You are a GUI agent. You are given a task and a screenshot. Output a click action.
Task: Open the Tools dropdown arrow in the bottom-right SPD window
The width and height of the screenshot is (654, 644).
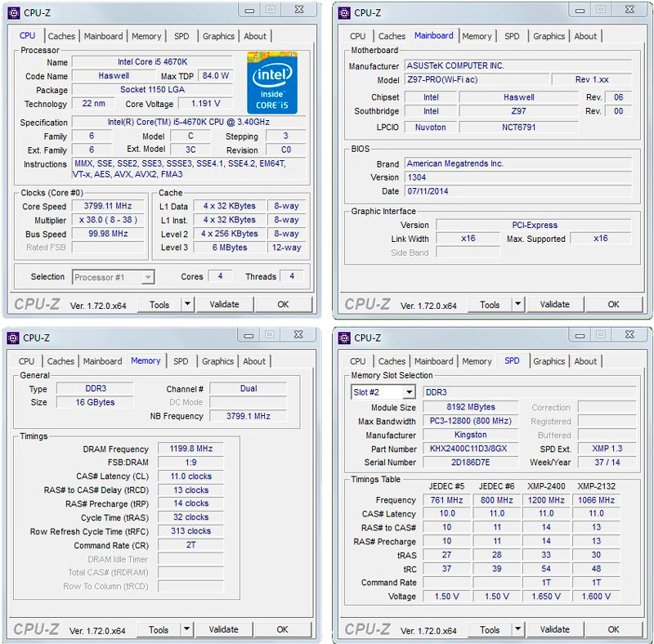coord(518,629)
